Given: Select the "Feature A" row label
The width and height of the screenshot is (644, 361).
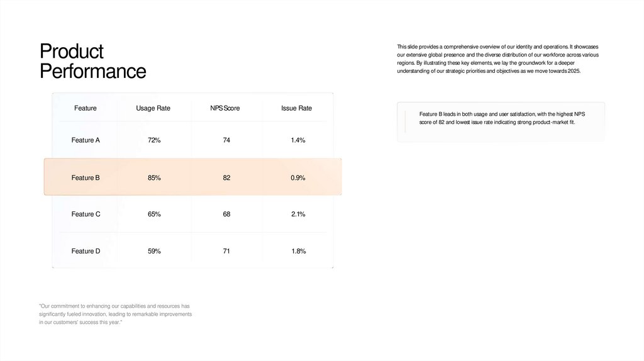Looking at the screenshot, I should point(86,140).
